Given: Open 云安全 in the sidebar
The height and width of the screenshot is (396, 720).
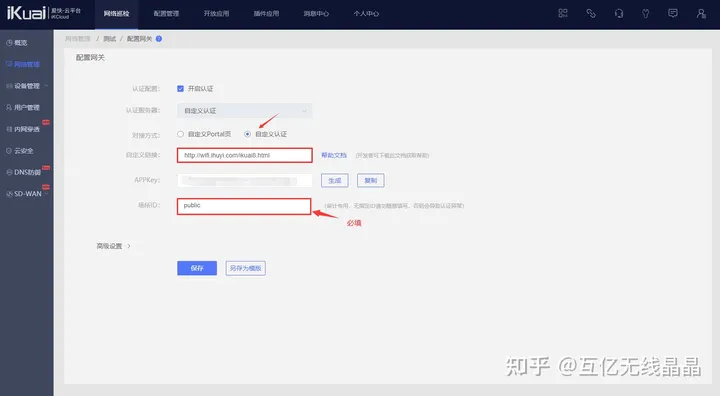Looking at the screenshot, I should (x=23, y=151).
